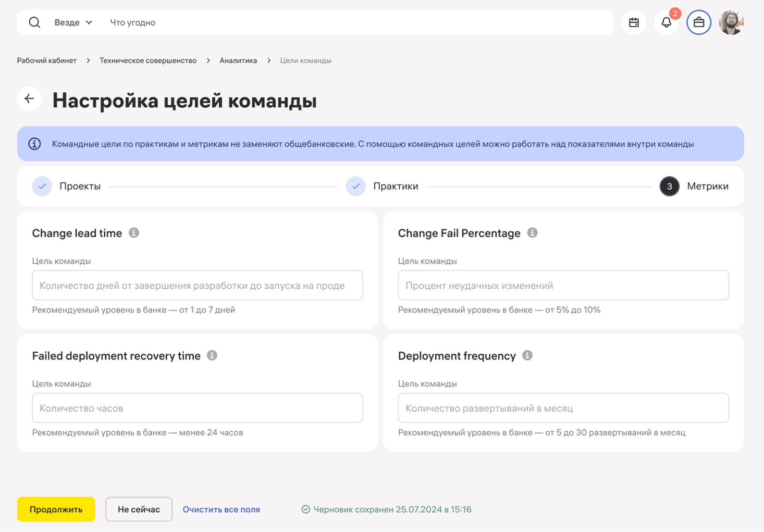This screenshot has height=532, width=764.
Task: Show info for Change lead time
Action: [134, 233]
